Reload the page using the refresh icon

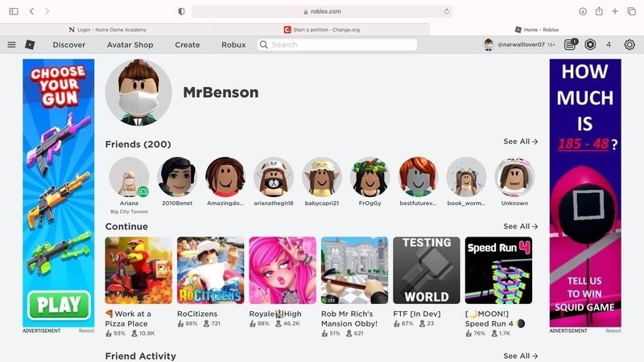[x=447, y=11]
